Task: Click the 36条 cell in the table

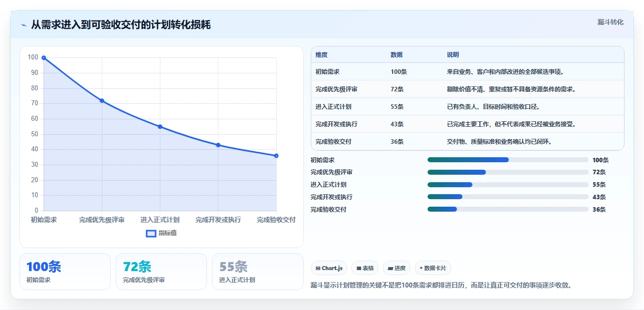Action: point(398,142)
